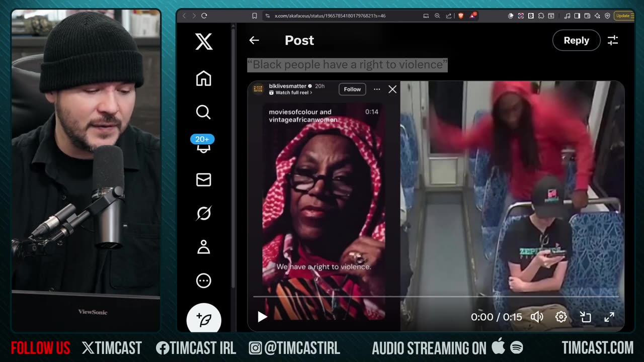Compose a new post with feather button

coord(204,319)
